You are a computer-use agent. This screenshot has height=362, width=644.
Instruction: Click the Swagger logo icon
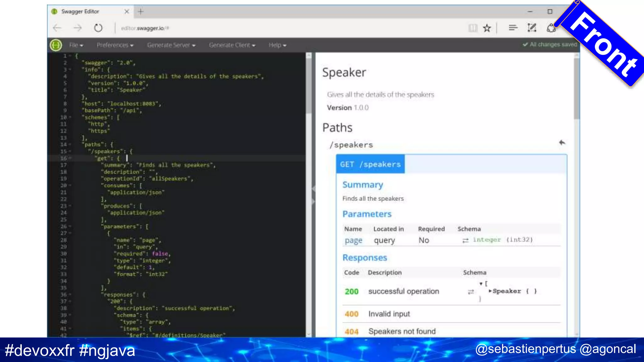[56, 45]
